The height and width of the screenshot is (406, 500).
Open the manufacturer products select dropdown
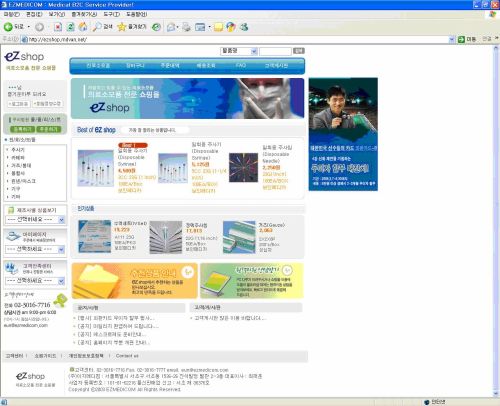pyautogui.click(x=35, y=220)
